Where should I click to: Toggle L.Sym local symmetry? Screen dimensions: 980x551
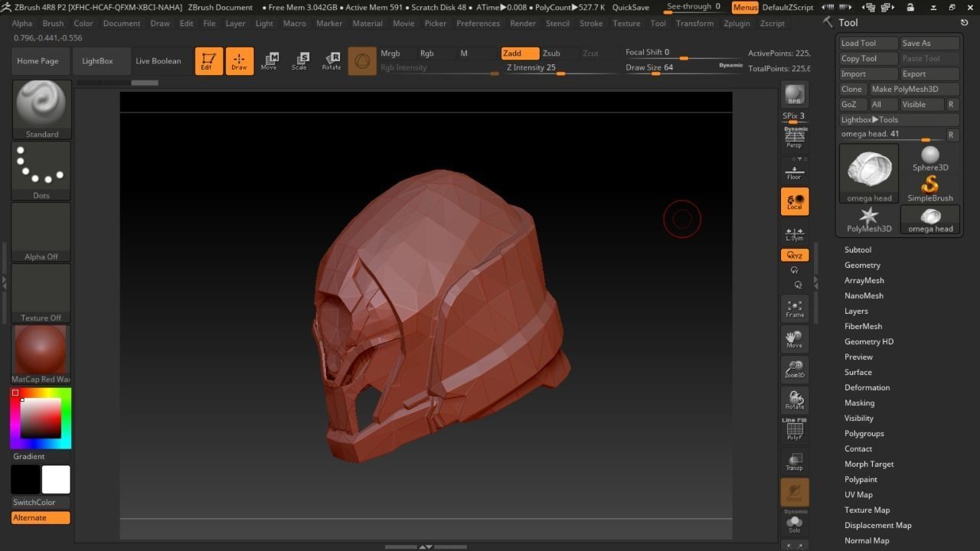point(795,234)
